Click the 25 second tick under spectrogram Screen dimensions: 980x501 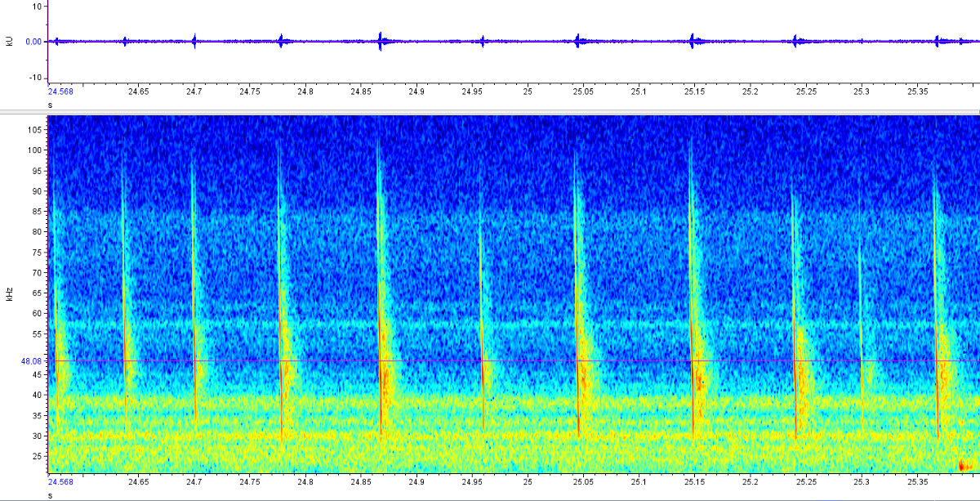point(528,482)
